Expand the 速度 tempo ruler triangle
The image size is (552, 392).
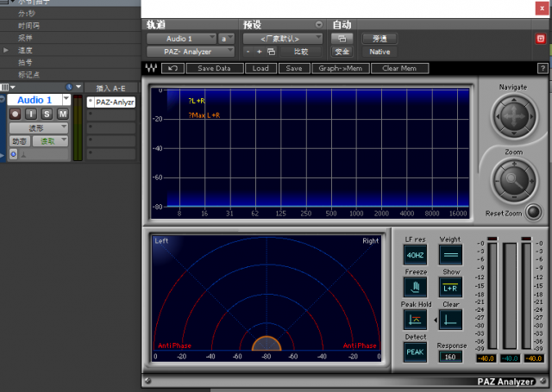[x=6, y=50]
